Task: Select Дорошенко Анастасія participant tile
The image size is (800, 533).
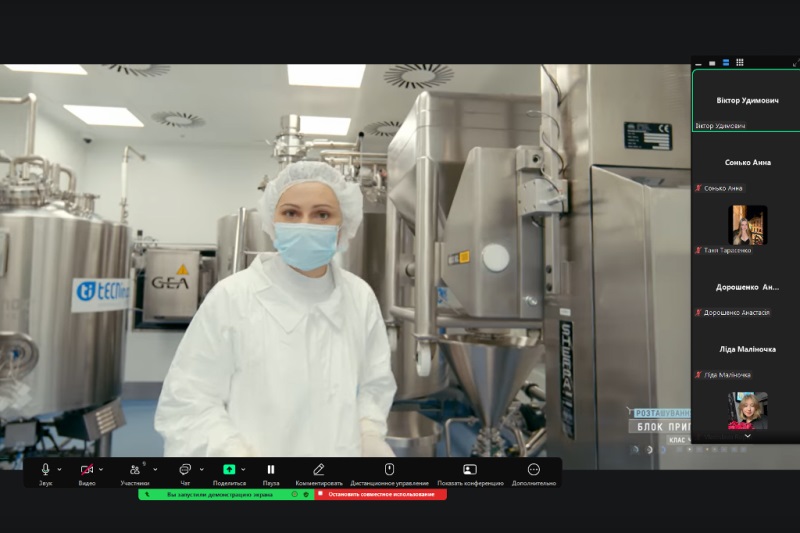Action: point(746,288)
